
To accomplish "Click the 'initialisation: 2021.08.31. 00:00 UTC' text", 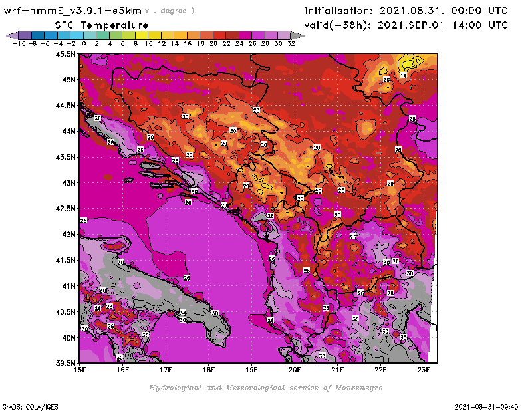I will pyautogui.click(x=406, y=11).
